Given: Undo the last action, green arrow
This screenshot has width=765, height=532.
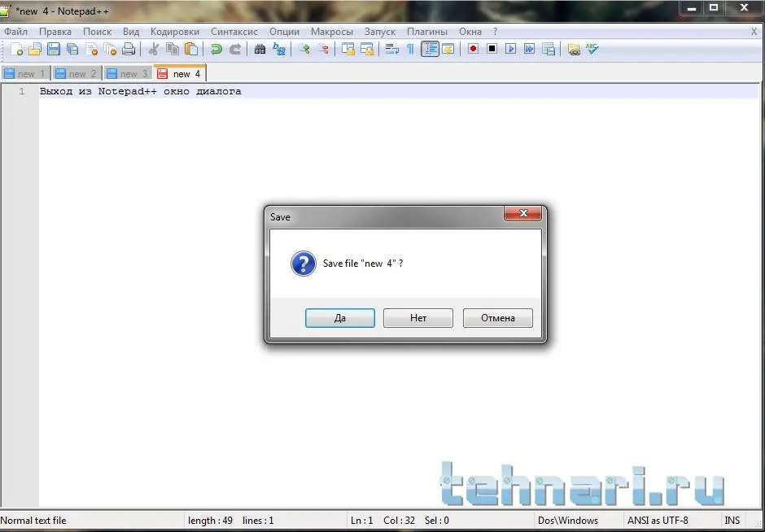Looking at the screenshot, I should (x=216, y=49).
